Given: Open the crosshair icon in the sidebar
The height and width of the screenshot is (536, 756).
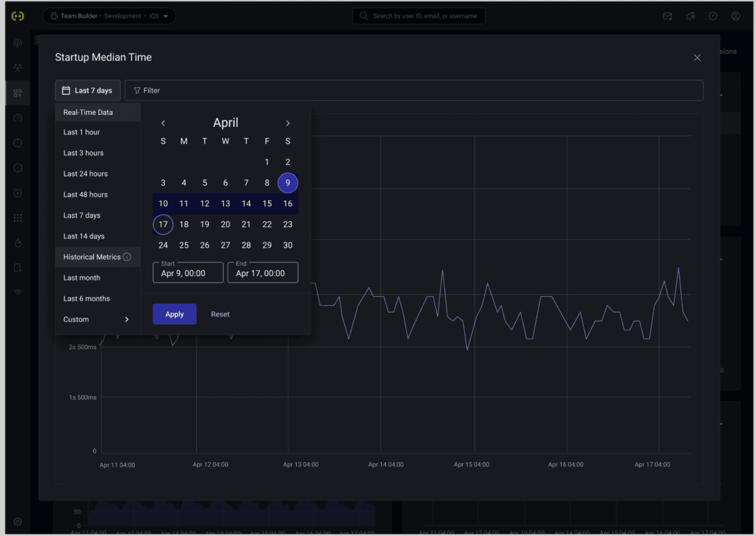Looking at the screenshot, I should coord(18,143).
